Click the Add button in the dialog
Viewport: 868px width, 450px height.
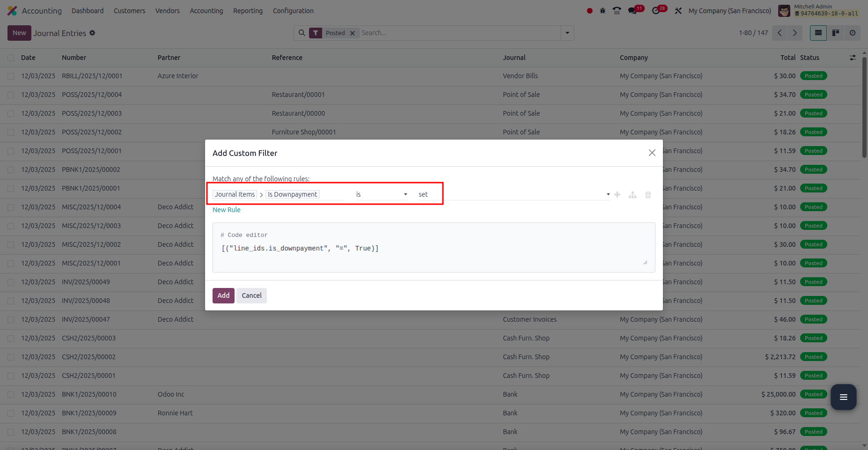click(223, 295)
